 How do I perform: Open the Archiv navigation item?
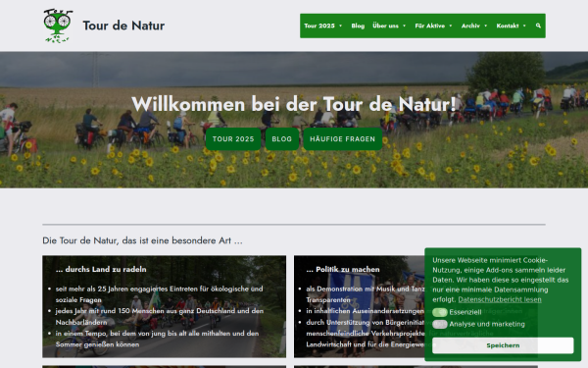tap(470, 26)
